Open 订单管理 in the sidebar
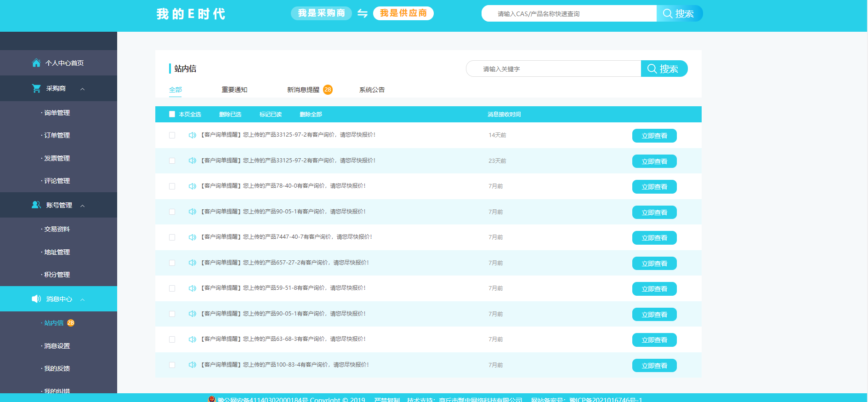Image resolution: width=868 pixels, height=402 pixels. [57, 135]
